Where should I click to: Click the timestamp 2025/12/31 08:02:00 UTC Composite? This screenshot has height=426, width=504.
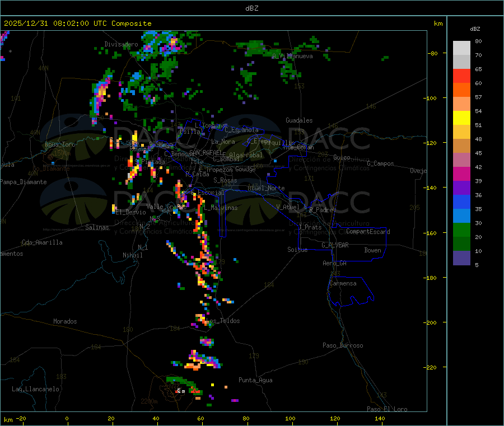click(78, 24)
